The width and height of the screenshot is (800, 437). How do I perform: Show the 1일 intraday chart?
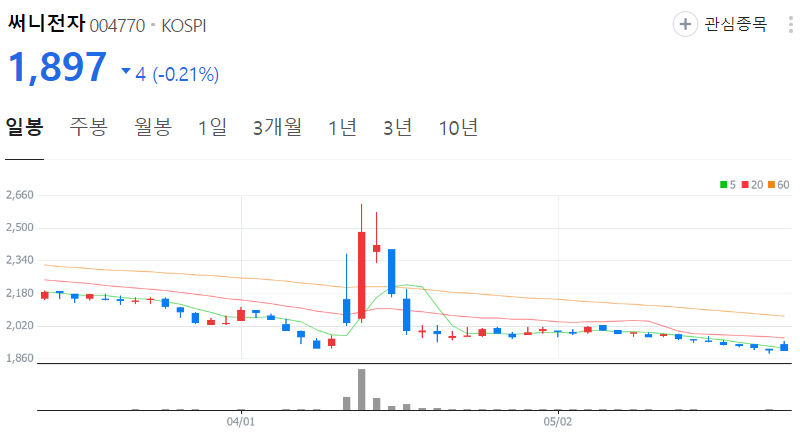[x=213, y=127]
